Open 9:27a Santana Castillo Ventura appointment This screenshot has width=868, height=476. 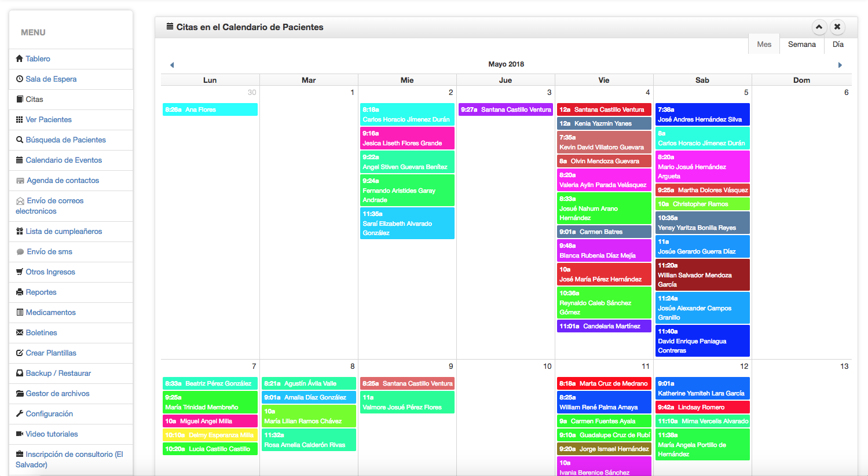(506, 109)
